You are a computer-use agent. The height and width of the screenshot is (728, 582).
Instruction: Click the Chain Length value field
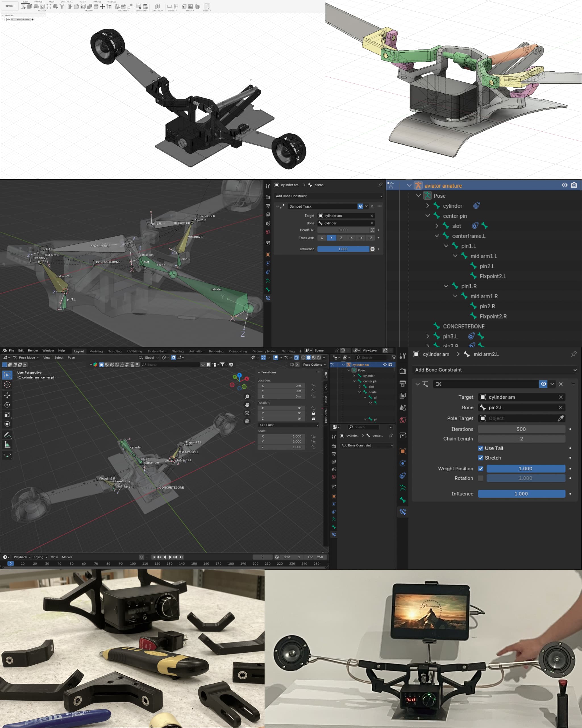pyautogui.click(x=521, y=439)
